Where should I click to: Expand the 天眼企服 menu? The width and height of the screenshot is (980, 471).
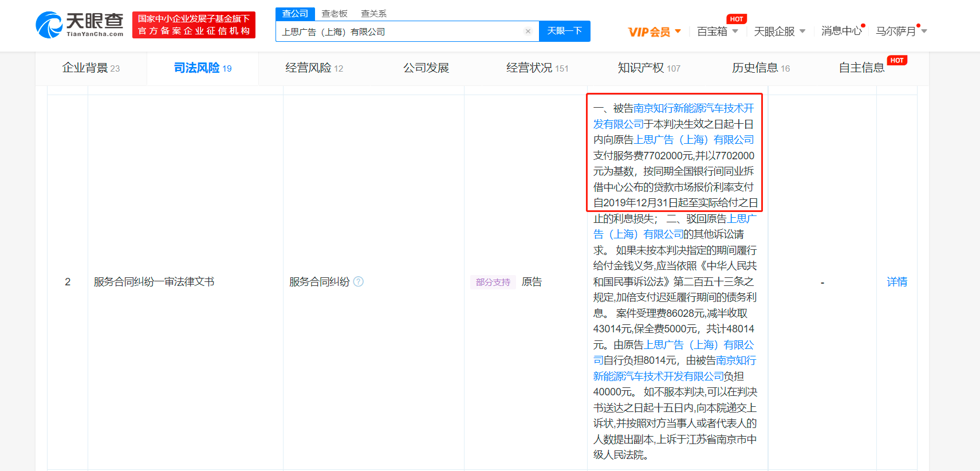(x=780, y=32)
